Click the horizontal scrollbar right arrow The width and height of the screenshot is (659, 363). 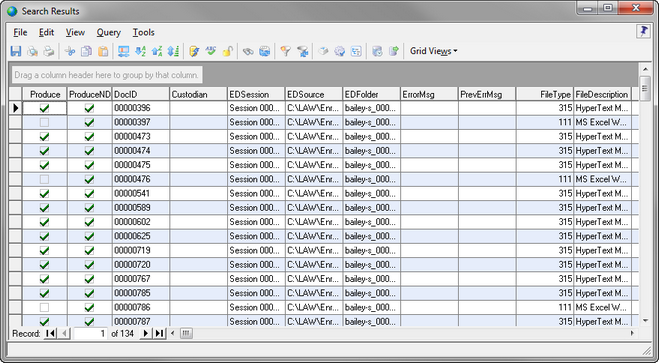coord(632,334)
